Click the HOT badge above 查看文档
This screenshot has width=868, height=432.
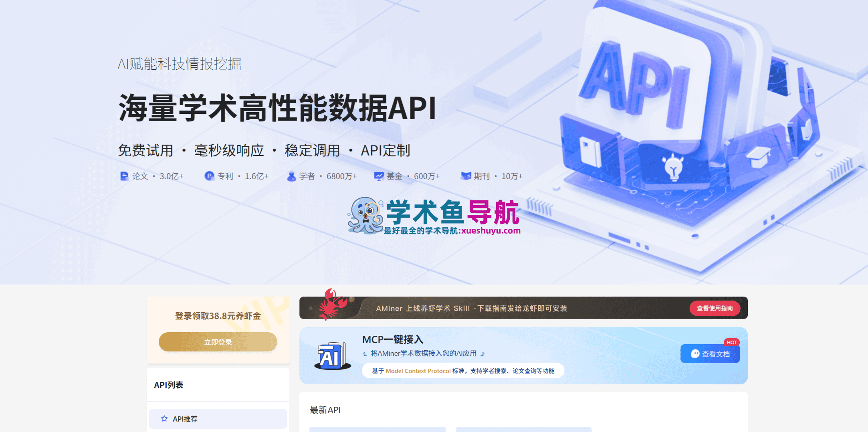(x=732, y=342)
